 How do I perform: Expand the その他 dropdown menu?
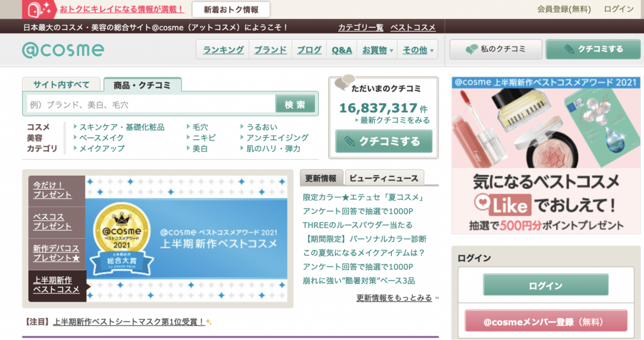click(x=418, y=50)
